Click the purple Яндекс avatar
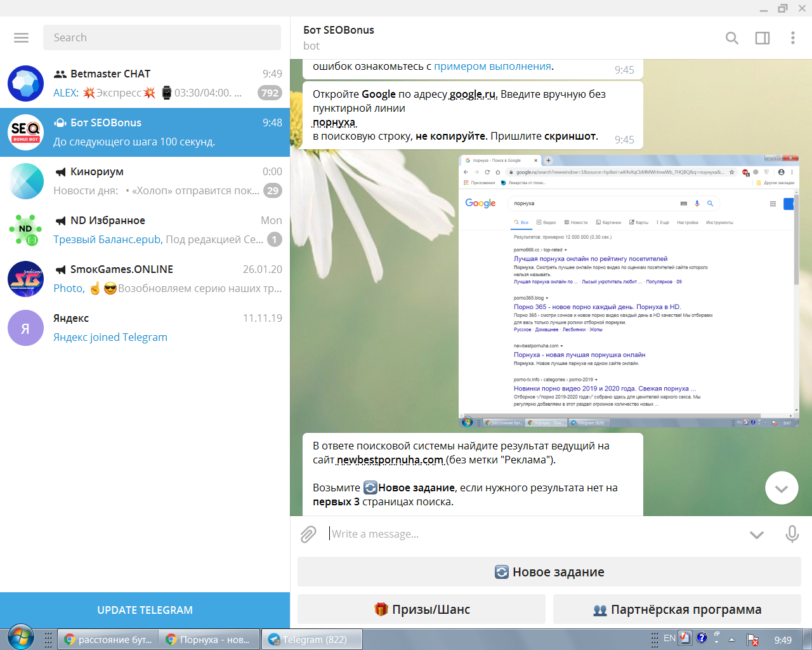The height and width of the screenshot is (650, 812). tap(26, 328)
